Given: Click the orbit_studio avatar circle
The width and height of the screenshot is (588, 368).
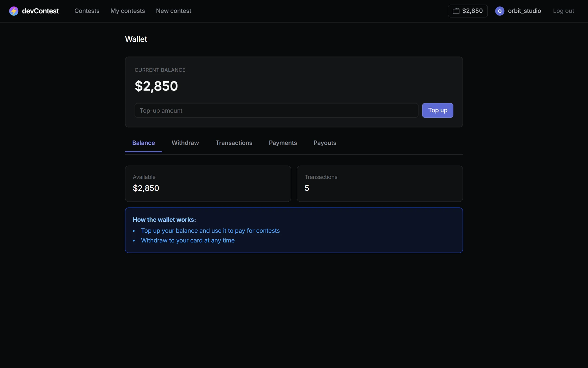Looking at the screenshot, I should point(500,11).
